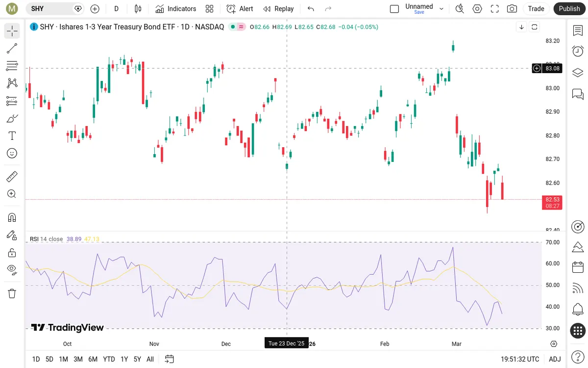Open the quick search tool
The image size is (588, 368).
point(460,8)
